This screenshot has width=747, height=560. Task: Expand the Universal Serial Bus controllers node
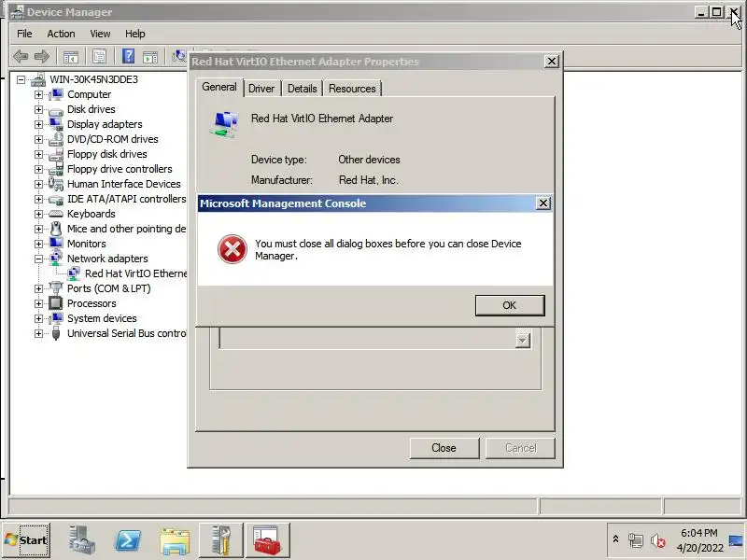coord(38,334)
